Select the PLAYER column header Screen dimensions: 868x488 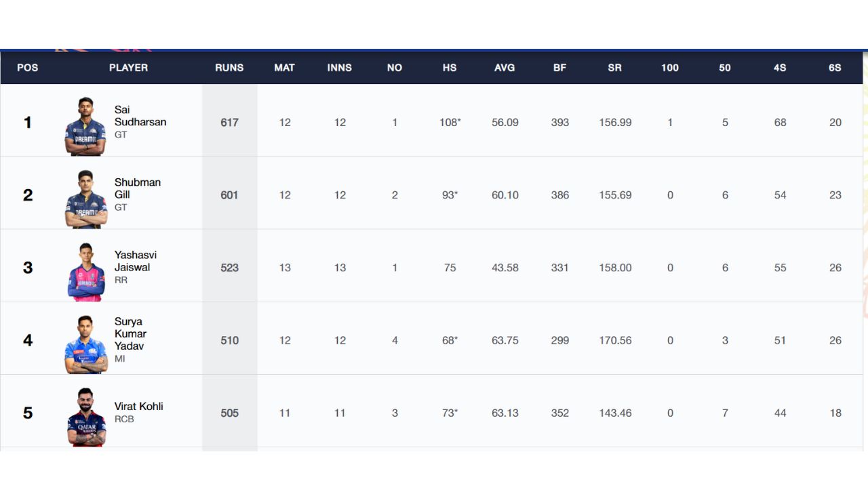[x=128, y=68]
